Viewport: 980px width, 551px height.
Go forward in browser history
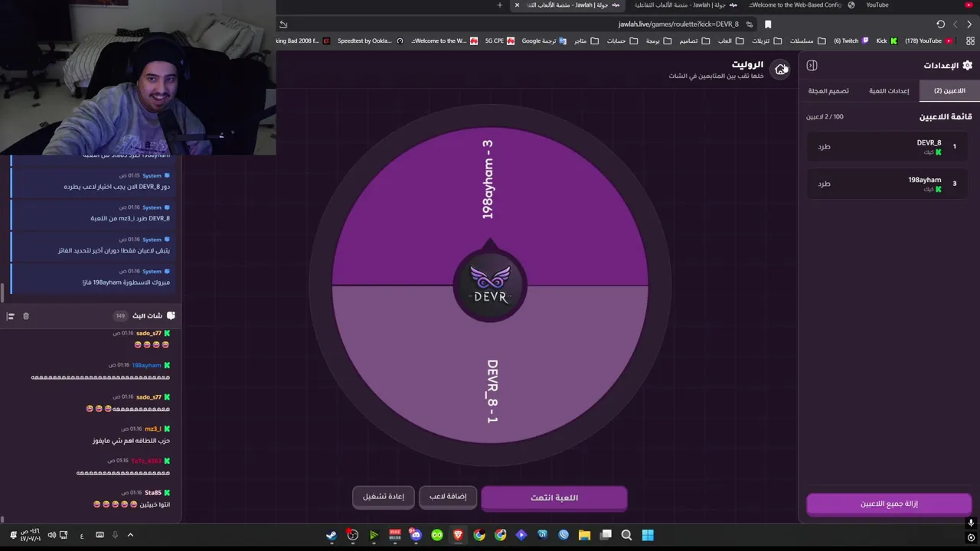pyautogui.click(x=955, y=24)
